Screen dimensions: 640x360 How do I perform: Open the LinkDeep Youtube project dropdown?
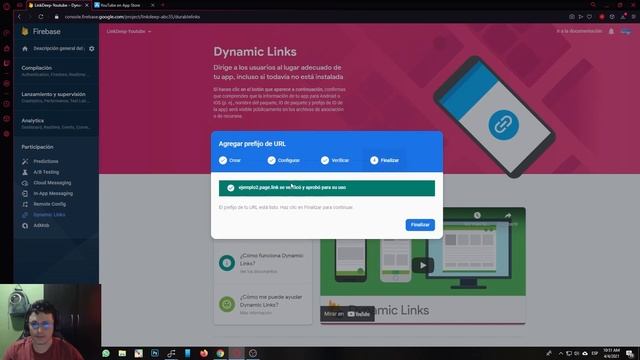(x=129, y=31)
